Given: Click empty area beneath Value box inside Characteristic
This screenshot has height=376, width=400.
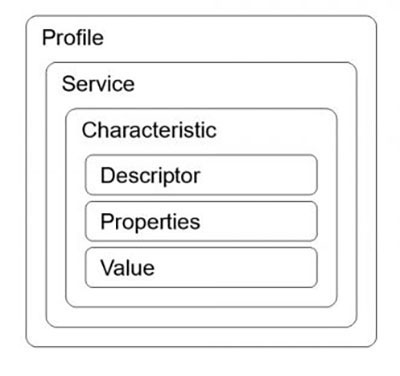Looking at the screenshot, I should pos(201,297).
